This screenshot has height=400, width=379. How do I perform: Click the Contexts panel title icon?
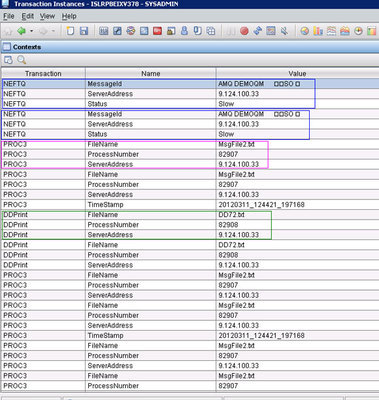coord(6,47)
